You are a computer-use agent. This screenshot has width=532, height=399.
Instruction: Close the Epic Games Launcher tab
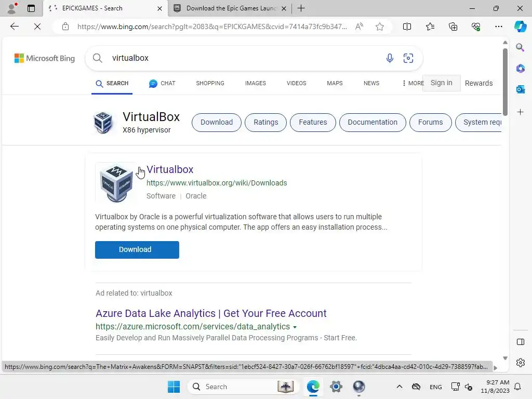(x=284, y=8)
